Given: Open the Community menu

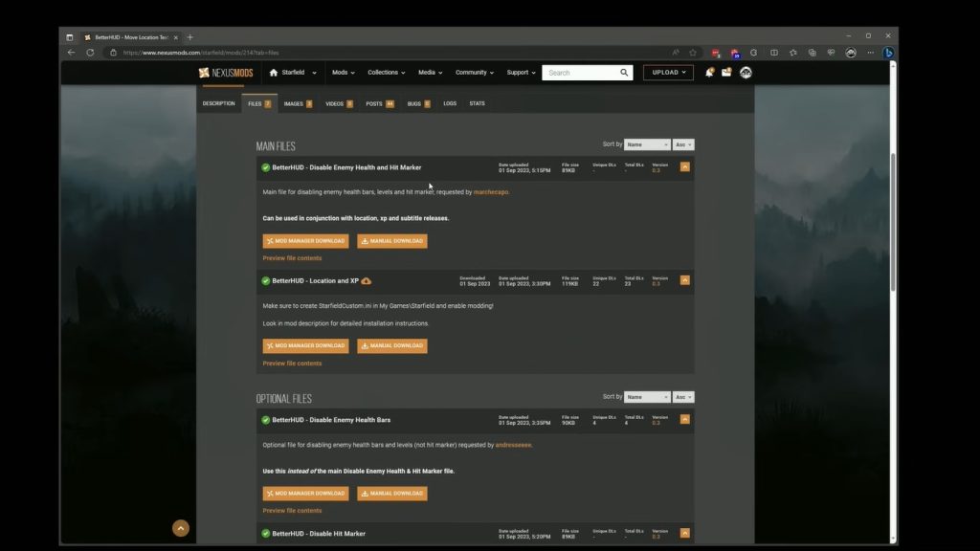Looking at the screenshot, I should click(474, 72).
